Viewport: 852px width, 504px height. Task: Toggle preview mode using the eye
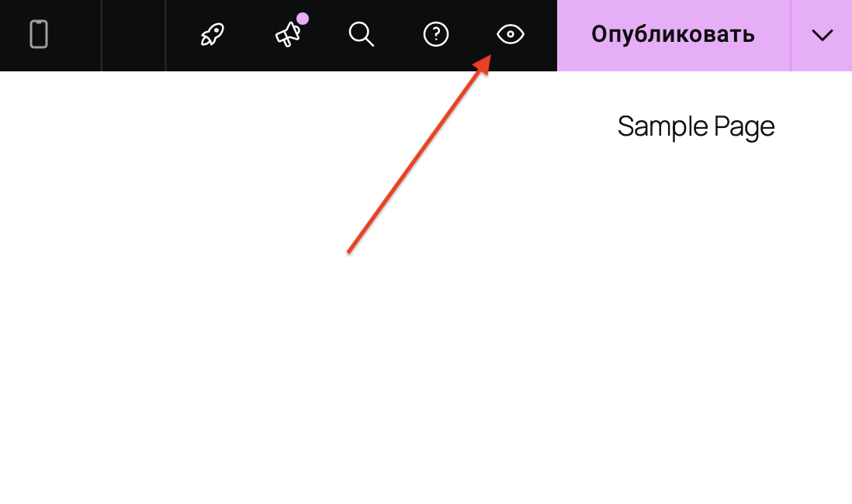pyautogui.click(x=511, y=34)
